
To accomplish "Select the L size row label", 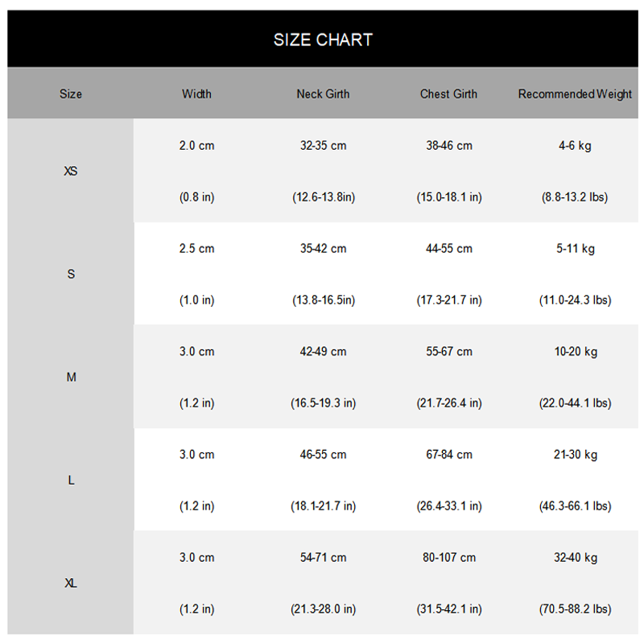I will click(x=71, y=480).
